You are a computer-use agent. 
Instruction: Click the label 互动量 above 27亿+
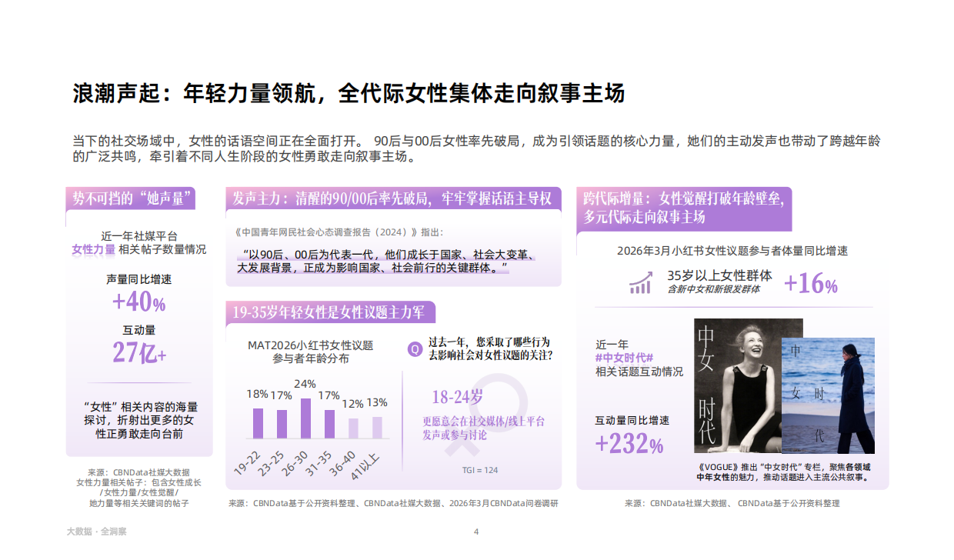[x=139, y=329]
